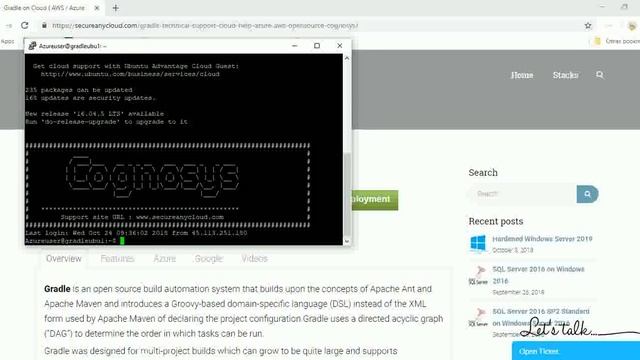Image resolution: width=640 pixels, height=360 pixels.
Task: Switch to the Features tab
Action: 117,258
